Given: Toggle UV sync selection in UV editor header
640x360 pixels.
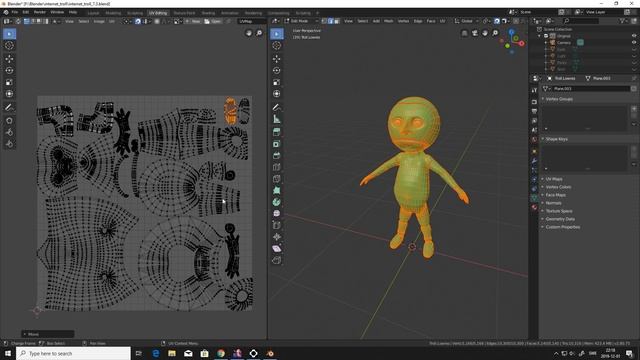Looking at the screenshot, I should (x=18, y=21).
